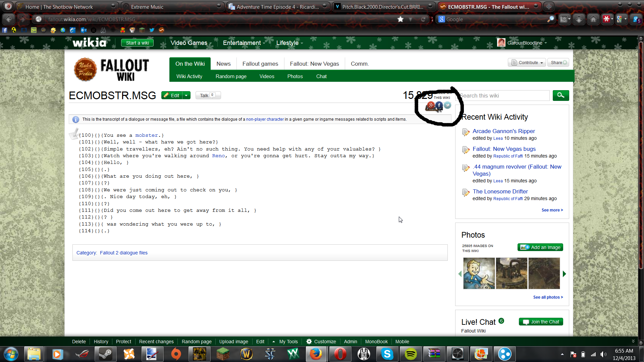The height and width of the screenshot is (362, 644).
Task: Bookmark this page with the star icon
Action: (x=400, y=19)
